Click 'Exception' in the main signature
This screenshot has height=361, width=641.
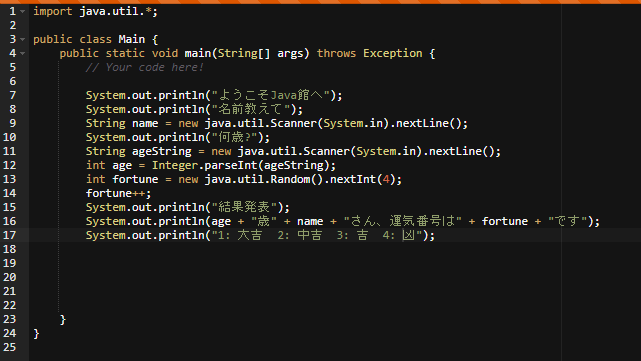(392, 53)
